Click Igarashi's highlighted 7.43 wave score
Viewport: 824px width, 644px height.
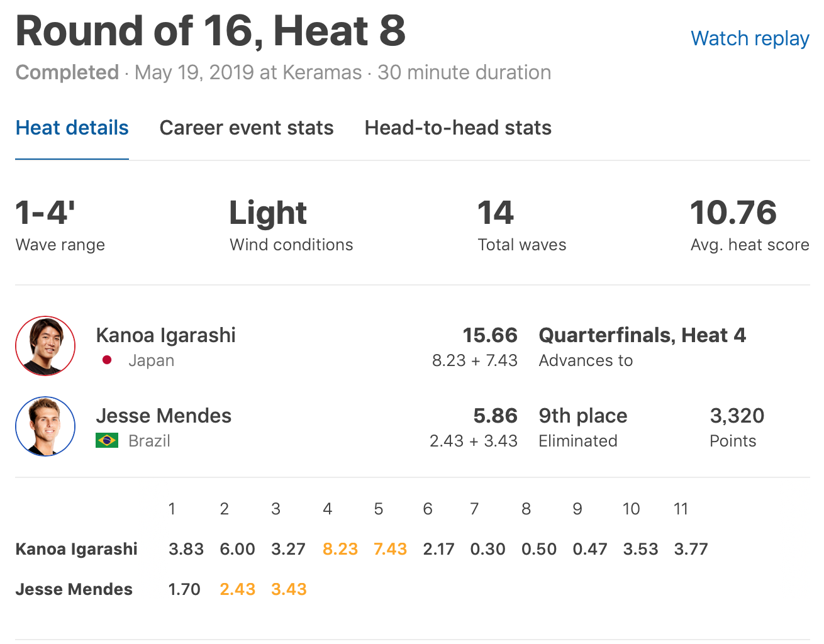390,549
